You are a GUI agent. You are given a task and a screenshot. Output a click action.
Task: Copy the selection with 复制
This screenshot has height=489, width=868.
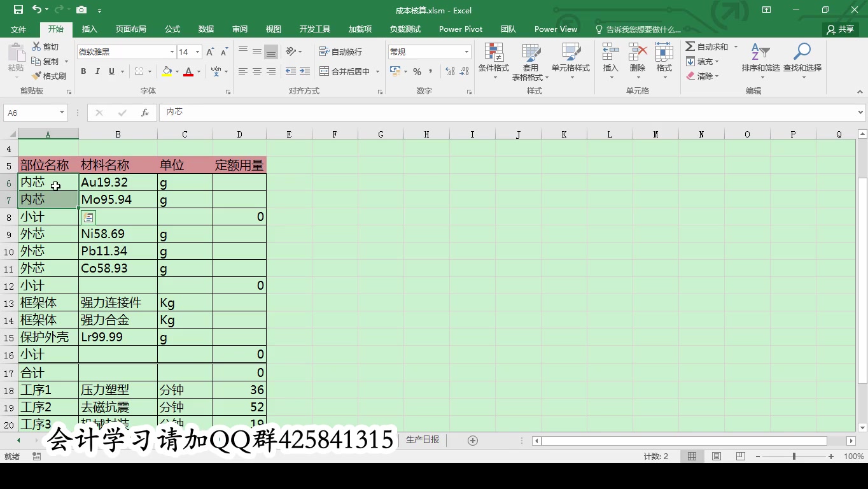click(45, 61)
